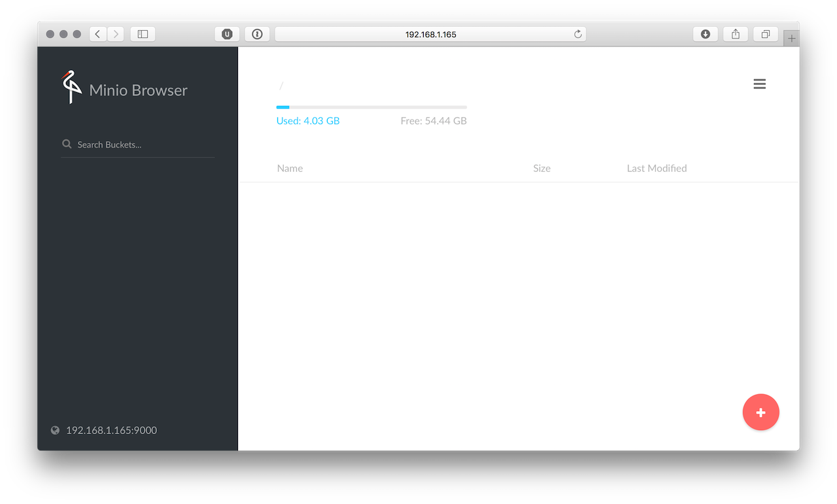Open the hamburger menu icon

[759, 84]
